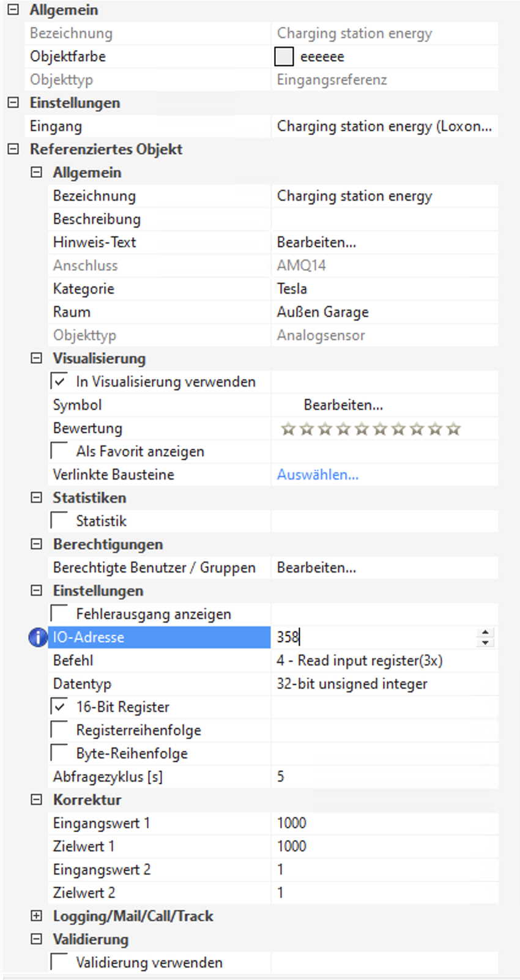Screen dimensions: 520x980
Task: Toggle the 16-Bit Register checkbox
Action: 60,707
